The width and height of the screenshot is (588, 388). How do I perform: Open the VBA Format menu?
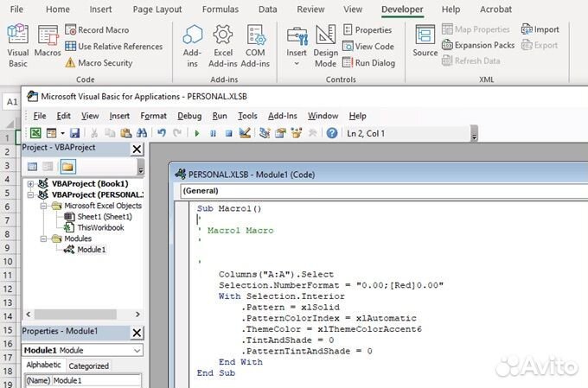point(153,116)
